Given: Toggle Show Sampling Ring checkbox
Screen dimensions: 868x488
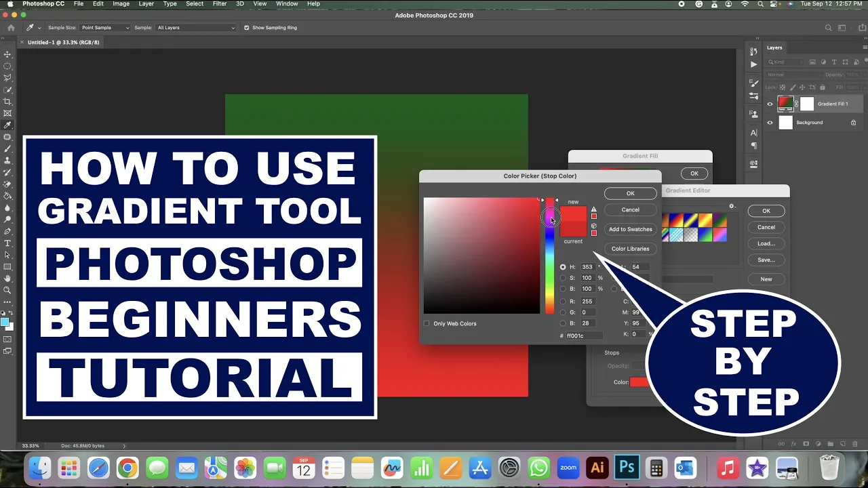Looking at the screenshot, I should coord(246,28).
